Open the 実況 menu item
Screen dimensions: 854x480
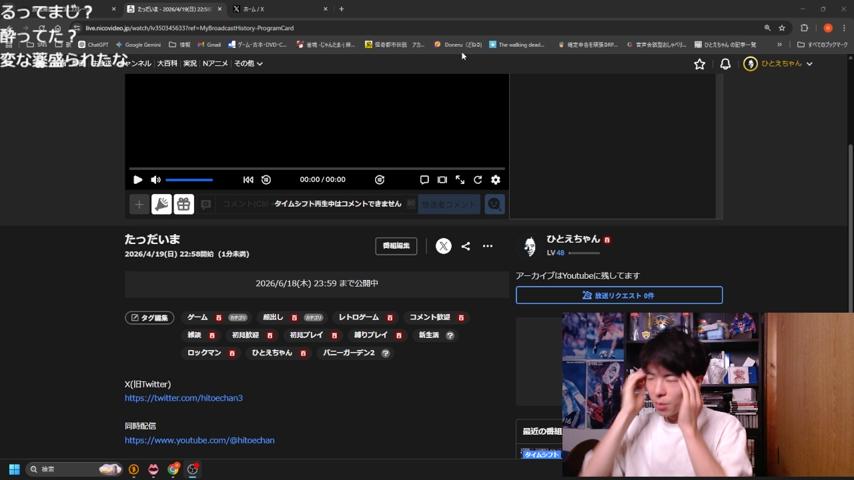coord(190,64)
